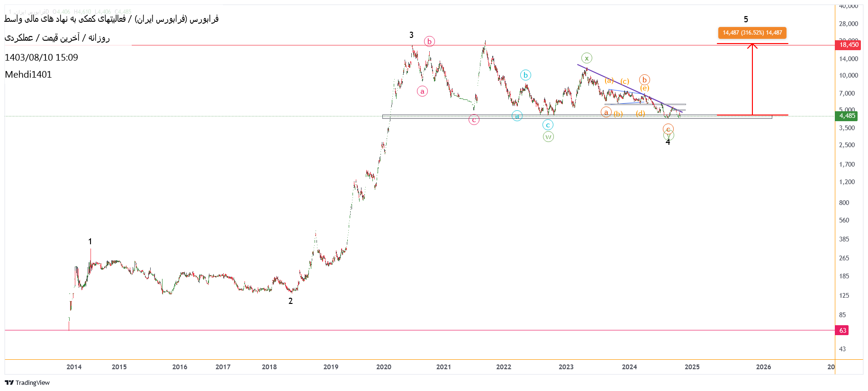
Task: Click the 7,000 price axis label
Action: pyautogui.click(x=847, y=93)
